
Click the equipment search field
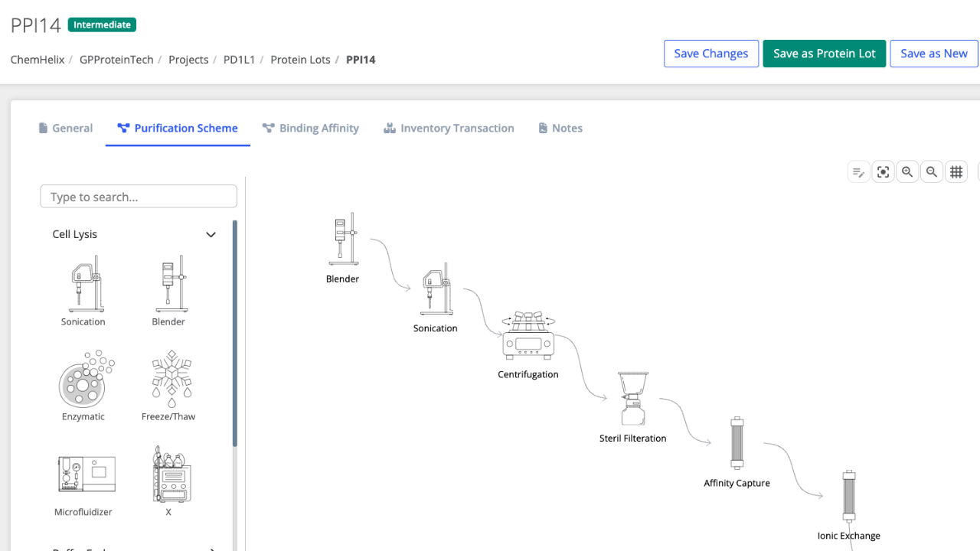coord(138,196)
